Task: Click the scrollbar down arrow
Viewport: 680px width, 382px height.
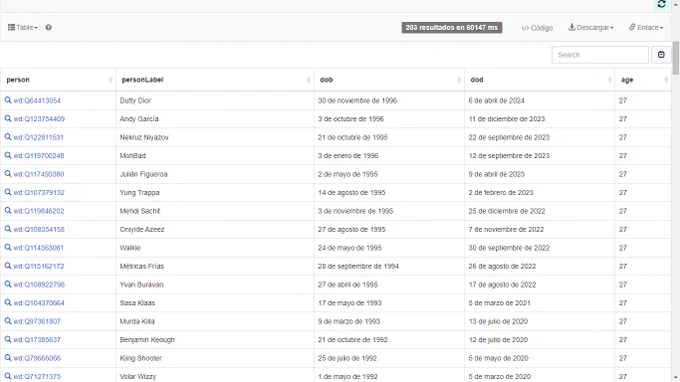Action: (676, 378)
